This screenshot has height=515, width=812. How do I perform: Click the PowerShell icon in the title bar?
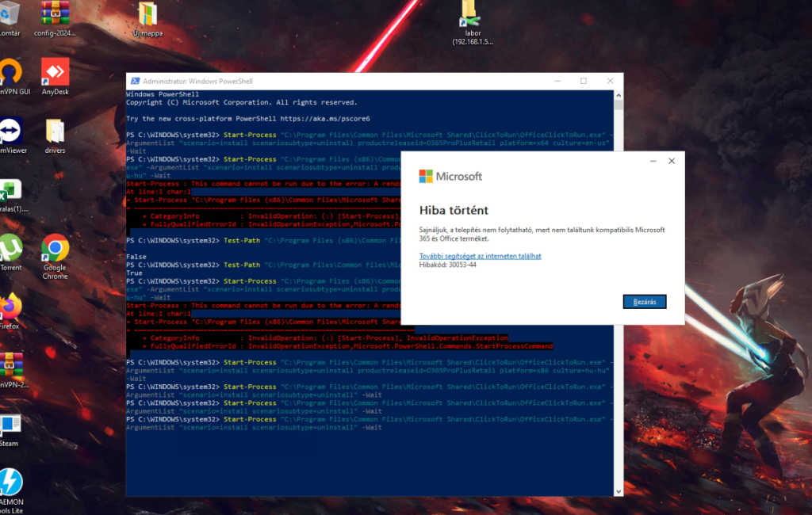(x=136, y=81)
